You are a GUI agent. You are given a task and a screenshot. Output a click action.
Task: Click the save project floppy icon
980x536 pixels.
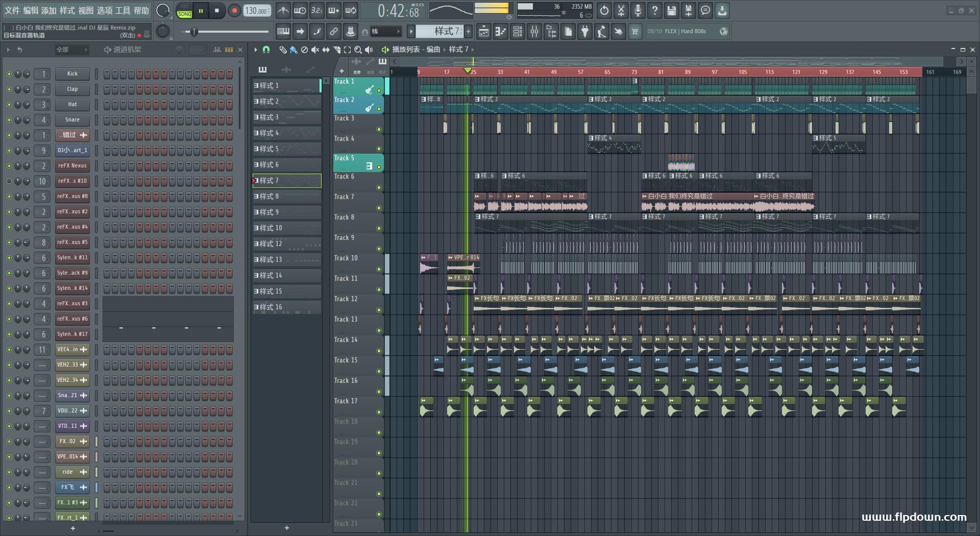pyautogui.click(x=672, y=10)
